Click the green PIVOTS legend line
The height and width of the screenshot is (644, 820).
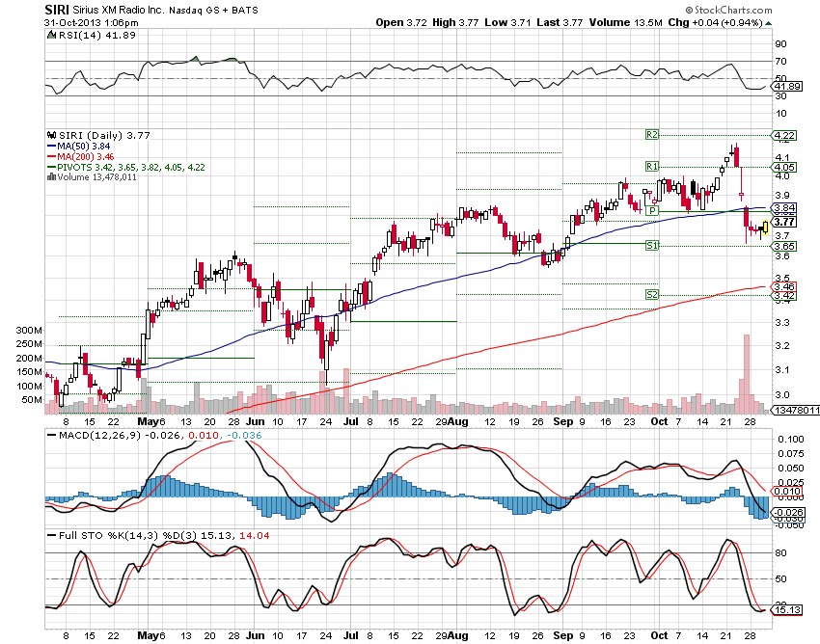click(x=51, y=168)
